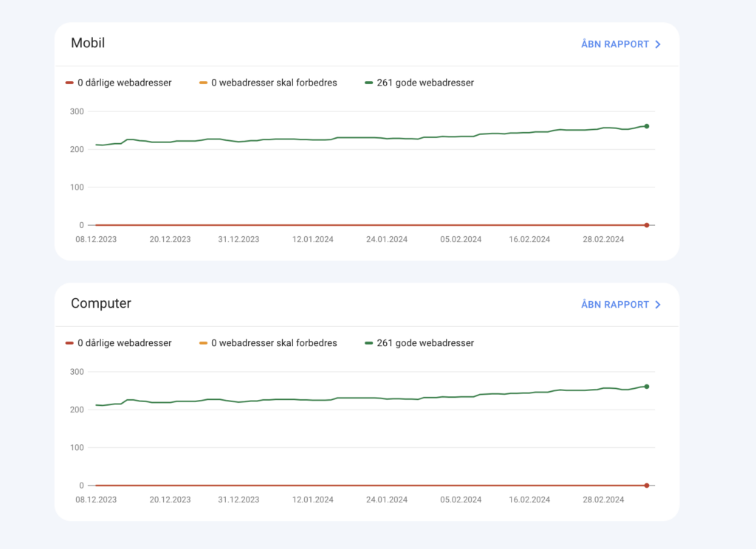Click the 20.12.2023 date label in Computer chart
The width and height of the screenshot is (756, 549).
171,500
